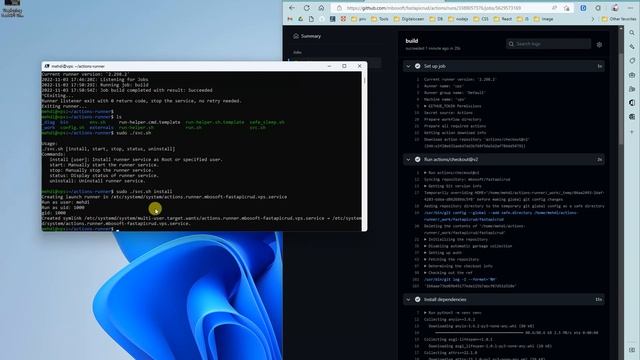640x360 pixels.
Task: View site info lock icon in address bar
Action: (339, 8)
